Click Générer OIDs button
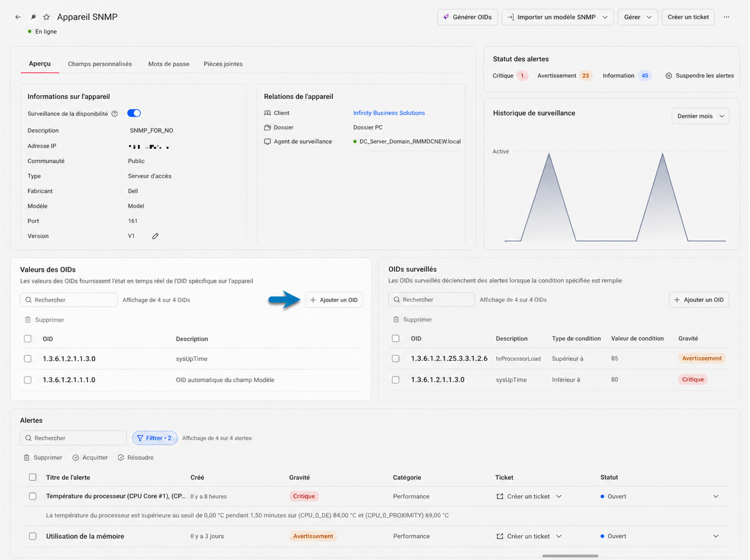750x560 pixels. click(x=467, y=17)
